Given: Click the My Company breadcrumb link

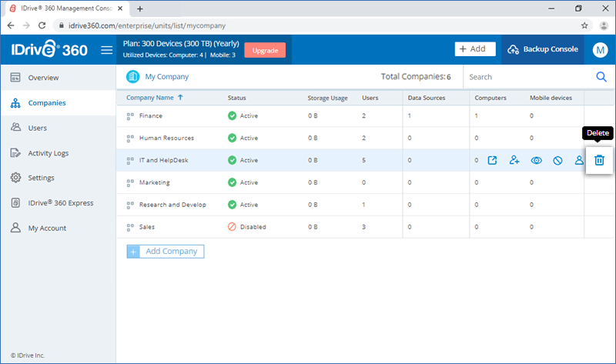Looking at the screenshot, I should 167,76.
